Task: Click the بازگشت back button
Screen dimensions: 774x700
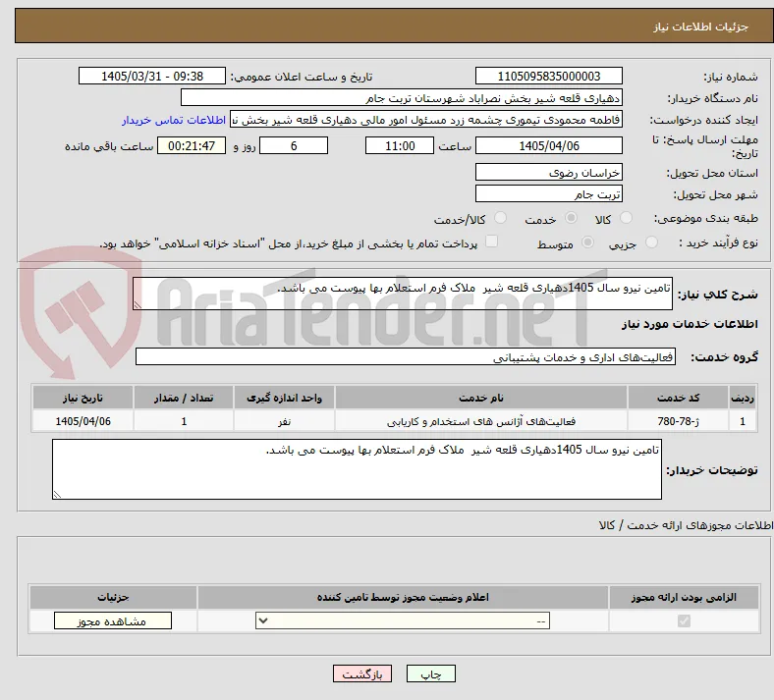Action: [x=362, y=673]
